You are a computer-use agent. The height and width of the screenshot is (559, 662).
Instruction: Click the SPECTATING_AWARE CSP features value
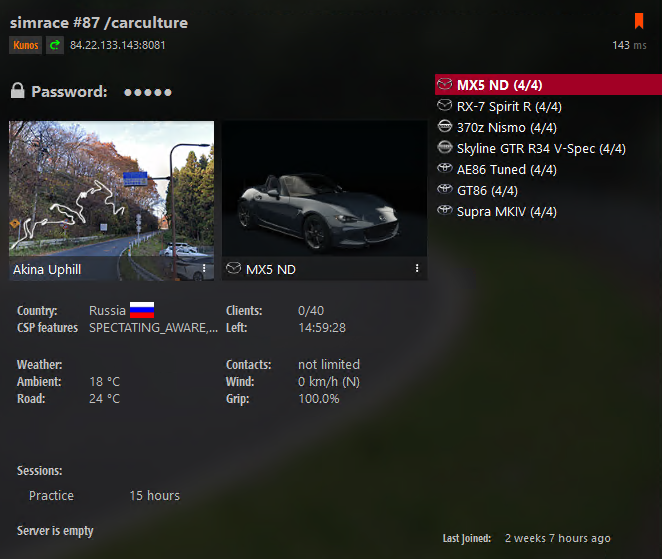tap(153, 328)
